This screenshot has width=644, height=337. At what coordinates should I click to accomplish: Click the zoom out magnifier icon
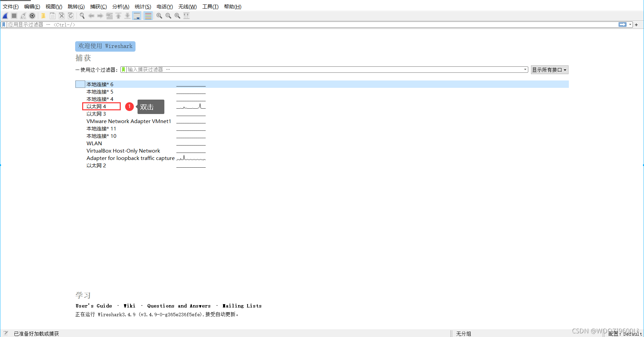168,16
